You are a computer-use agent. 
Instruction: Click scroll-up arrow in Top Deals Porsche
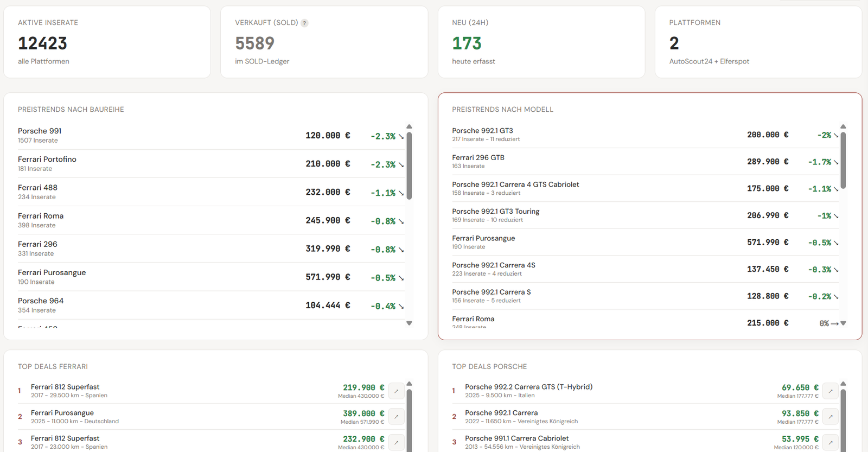[843, 384]
